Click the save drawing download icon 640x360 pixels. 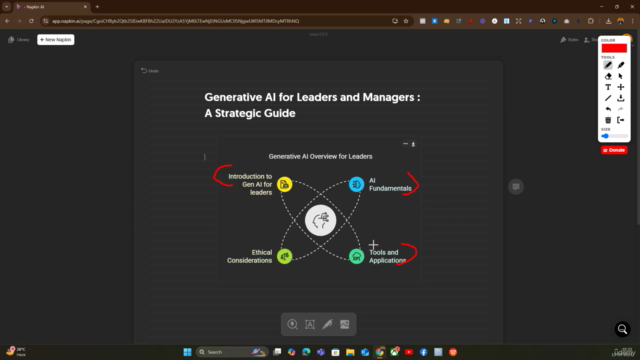click(x=621, y=98)
